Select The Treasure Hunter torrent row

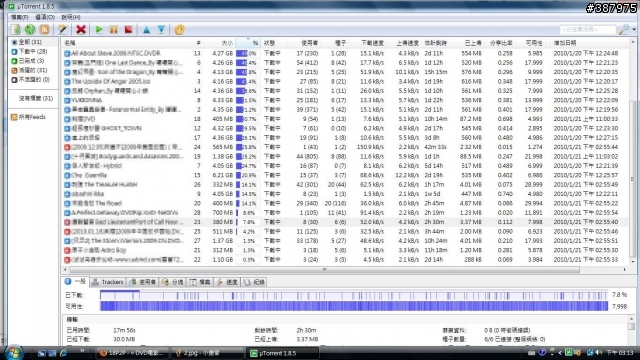pos(344,185)
